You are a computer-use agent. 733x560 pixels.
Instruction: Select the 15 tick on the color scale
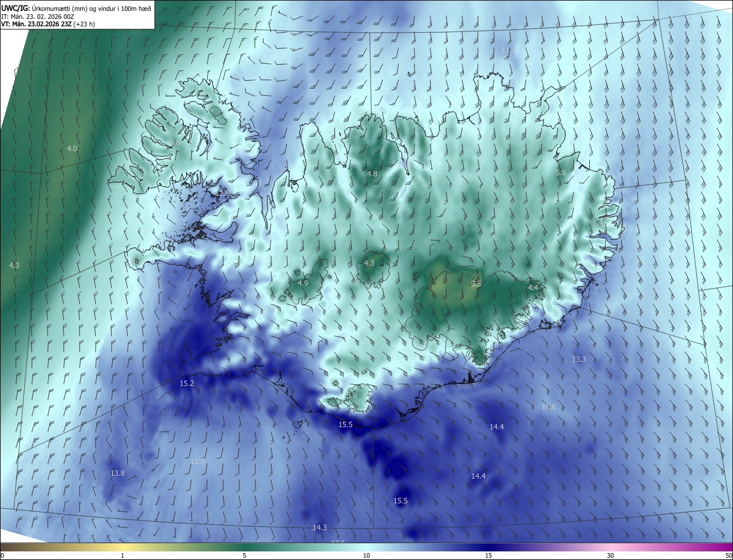488,556
